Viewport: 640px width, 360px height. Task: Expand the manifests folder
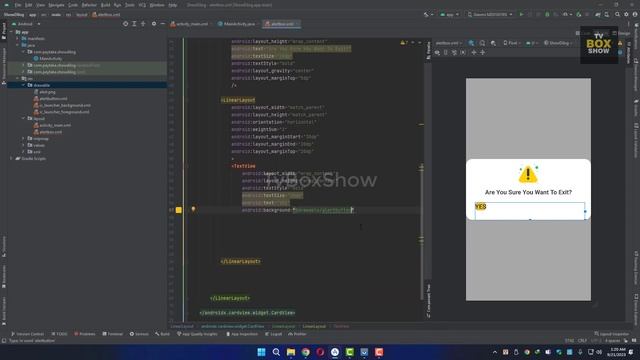pos(18,38)
